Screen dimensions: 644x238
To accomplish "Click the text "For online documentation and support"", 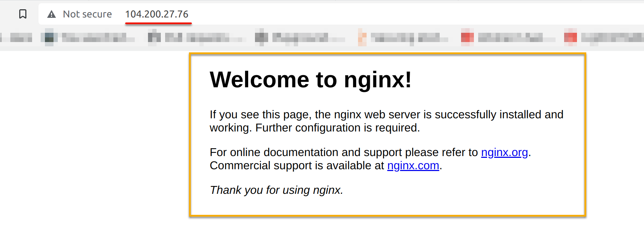I will click(x=306, y=152).
